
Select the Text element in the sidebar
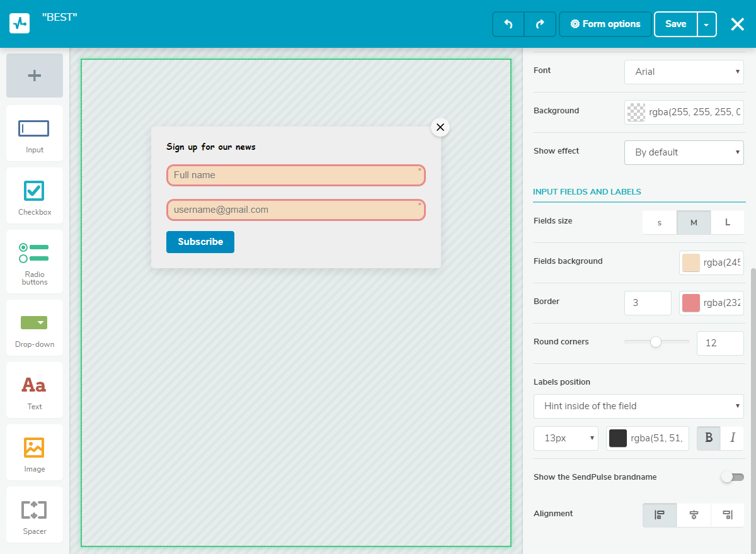(x=34, y=390)
